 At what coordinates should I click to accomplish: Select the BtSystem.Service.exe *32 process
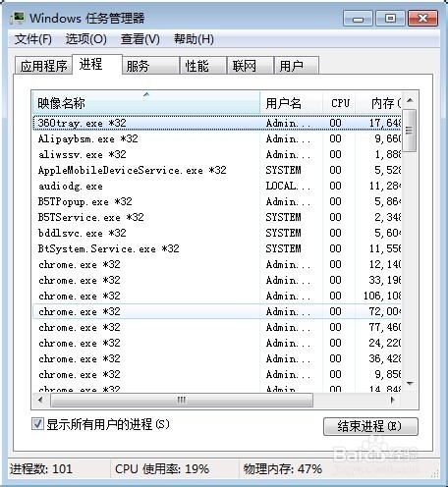(217, 248)
